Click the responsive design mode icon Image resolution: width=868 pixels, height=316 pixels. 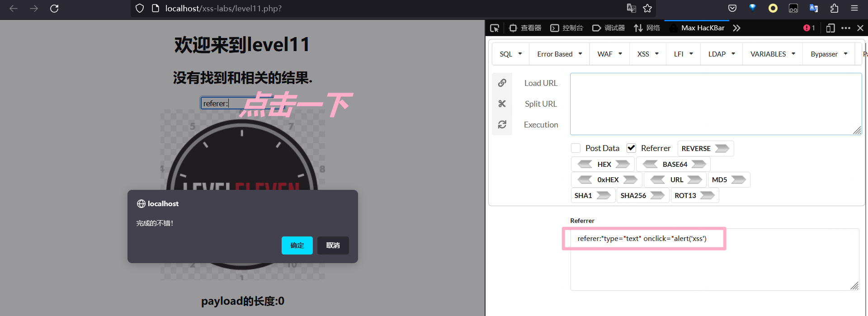coord(830,28)
